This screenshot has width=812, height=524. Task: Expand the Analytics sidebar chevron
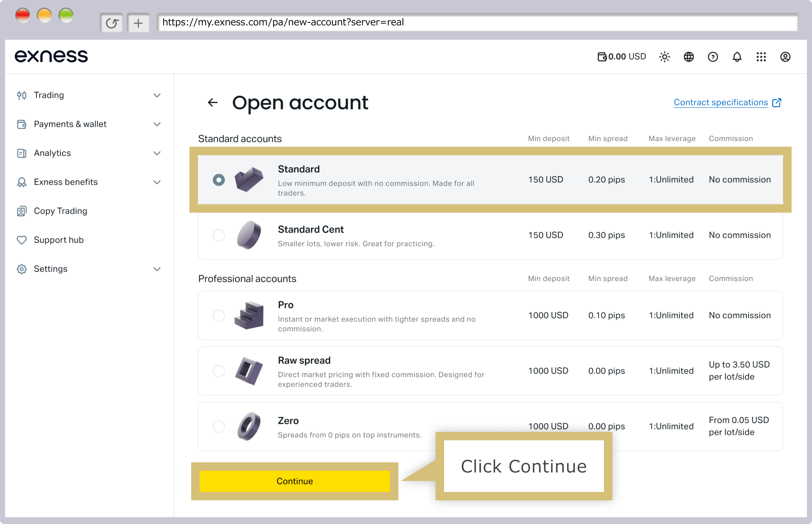pyautogui.click(x=157, y=153)
